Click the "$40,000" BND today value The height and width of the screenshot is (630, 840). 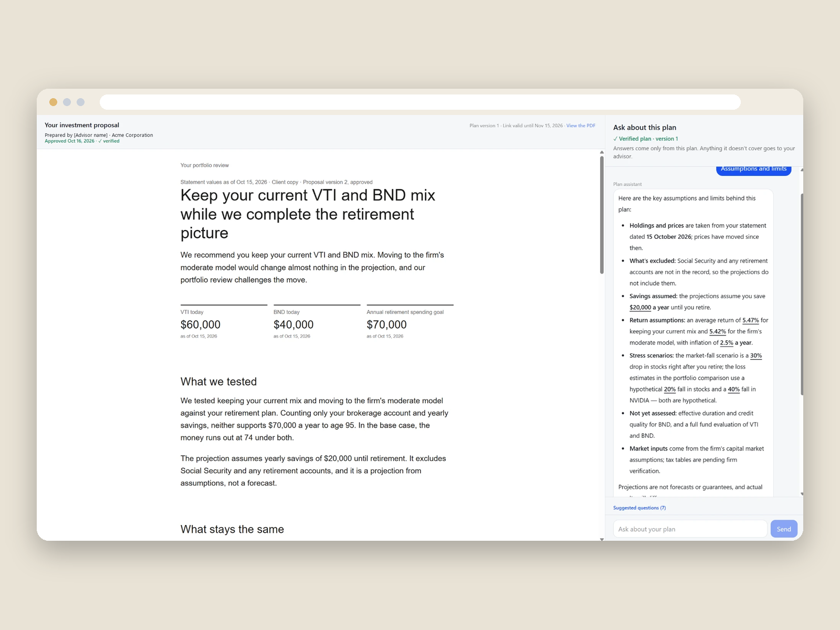click(293, 324)
